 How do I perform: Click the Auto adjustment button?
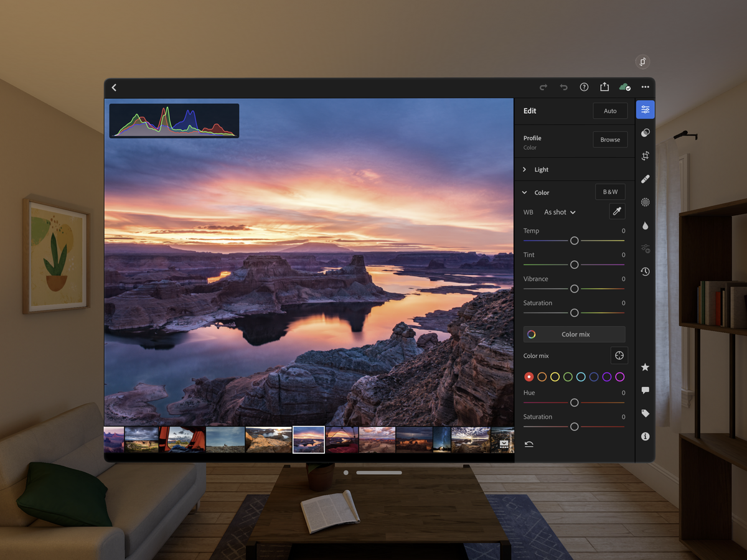pyautogui.click(x=610, y=110)
